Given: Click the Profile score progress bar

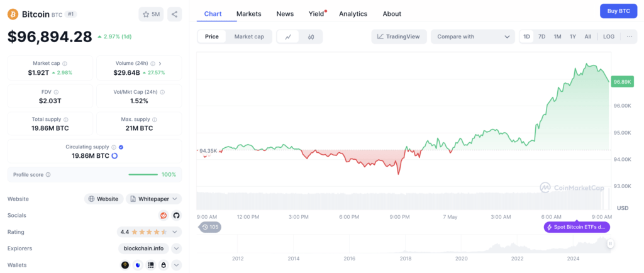Looking at the screenshot, I should pyautogui.click(x=143, y=174).
